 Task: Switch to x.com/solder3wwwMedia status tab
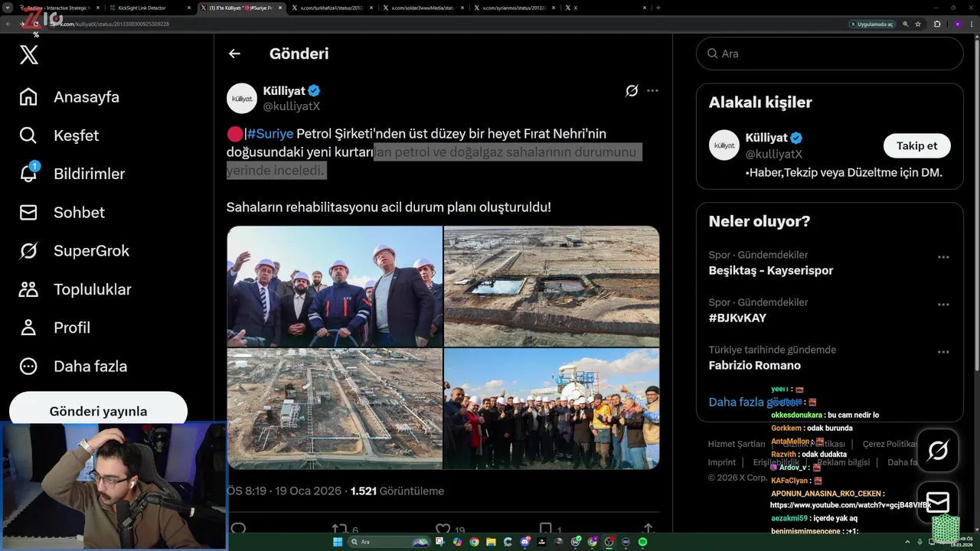coord(424,8)
